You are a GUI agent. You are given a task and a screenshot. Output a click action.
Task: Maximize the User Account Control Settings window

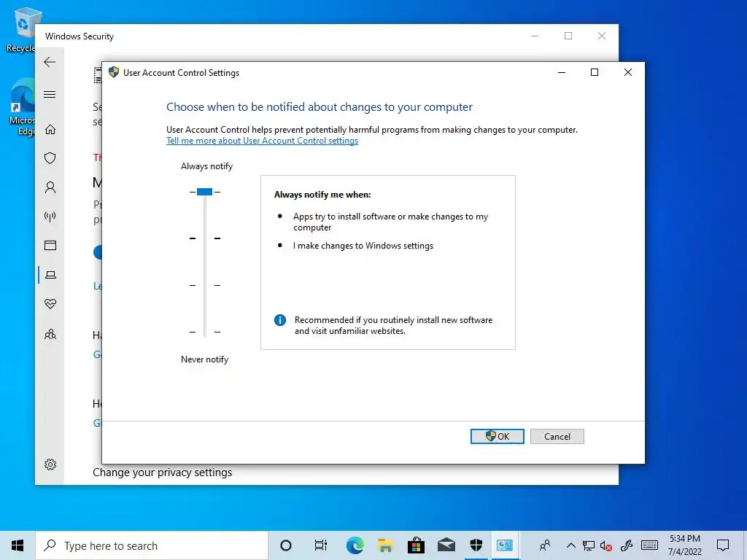coord(595,72)
